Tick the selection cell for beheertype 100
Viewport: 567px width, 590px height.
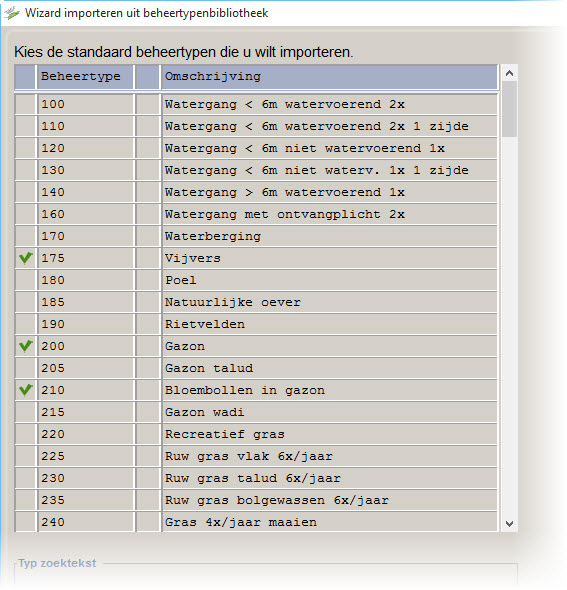(25, 104)
